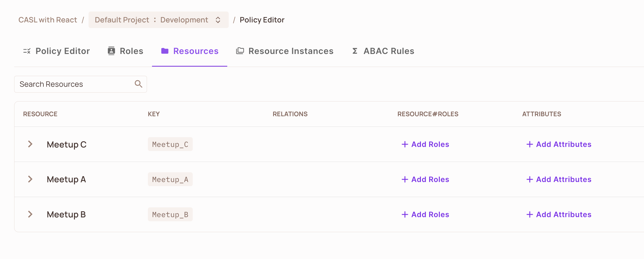Switch to the Resource Instances tab
This screenshot has height=259, width=644.
click(291, 51)
